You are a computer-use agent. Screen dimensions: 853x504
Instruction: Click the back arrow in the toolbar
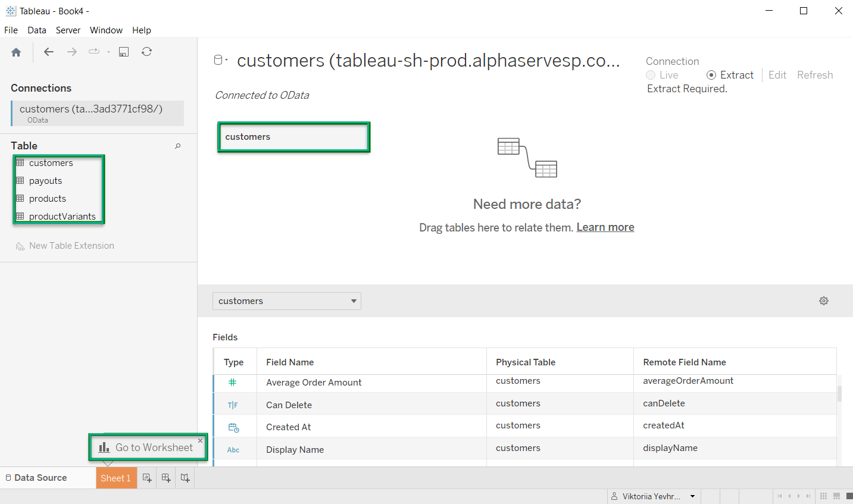(49, 52)
